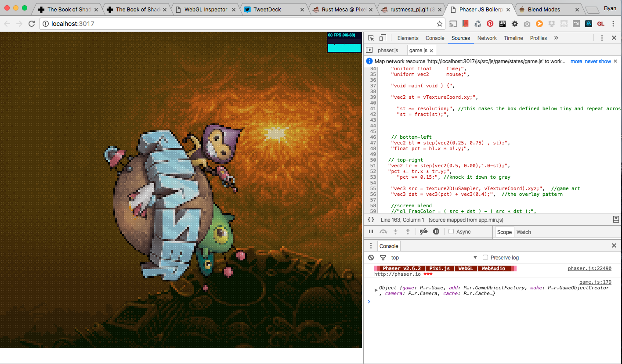Click the JetBrains JB extension icon
This screenshot has height=364, width=622.
pyautogui.click(x=503, y=24)
